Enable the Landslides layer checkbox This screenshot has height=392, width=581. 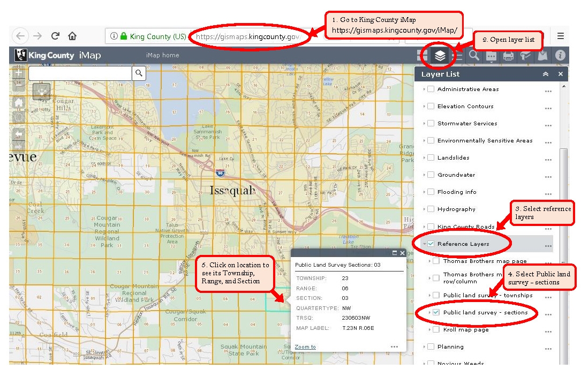[x=431, y=157]
